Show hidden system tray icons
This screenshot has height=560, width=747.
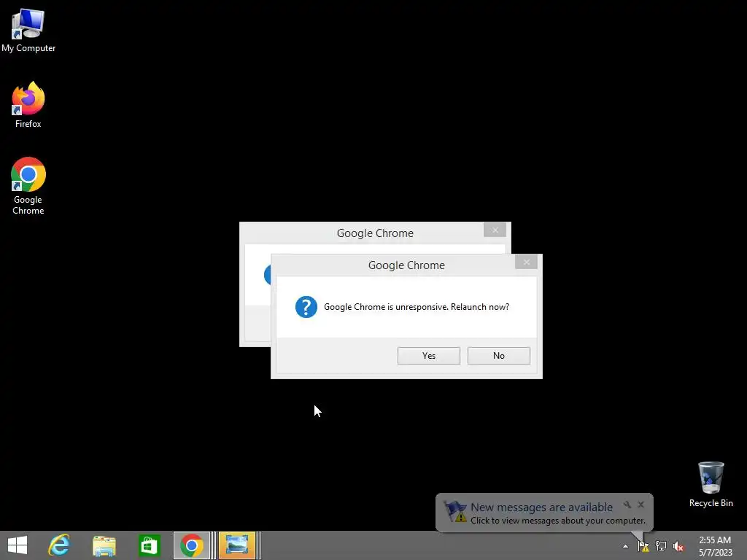[x=625, y=547]
